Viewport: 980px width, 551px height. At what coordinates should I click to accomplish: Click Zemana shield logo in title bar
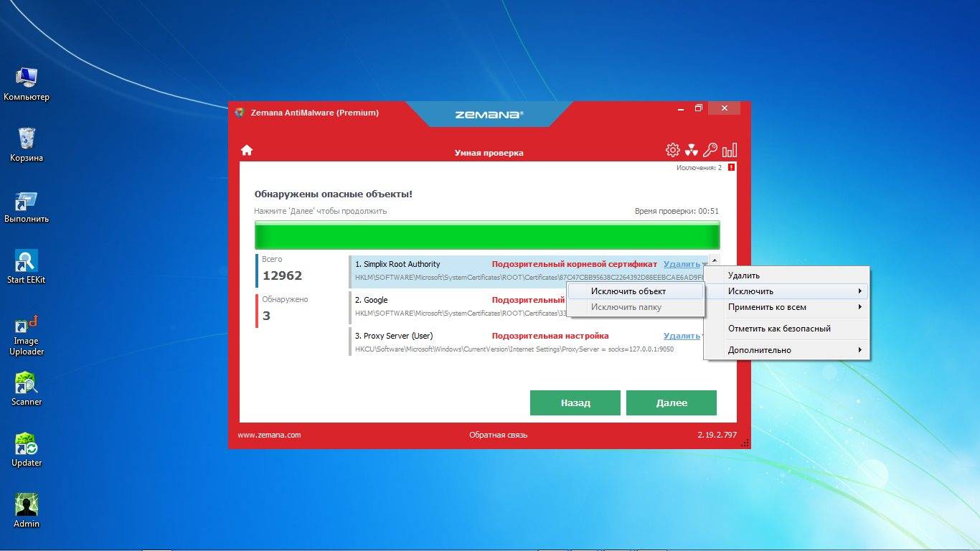[240, 113]
